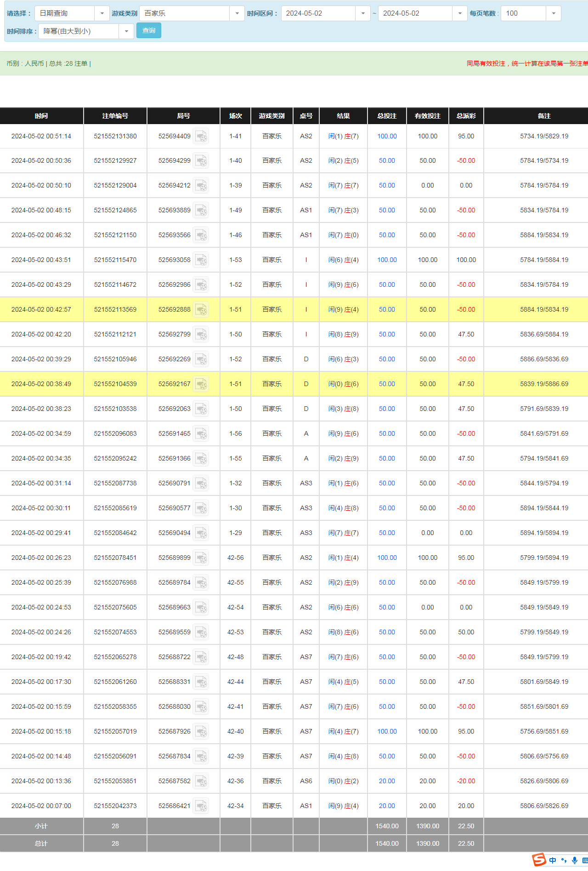Click the 总计 total row label
Image resolution: width=588 pixels, height=871 pixels.
click(41, 844)
